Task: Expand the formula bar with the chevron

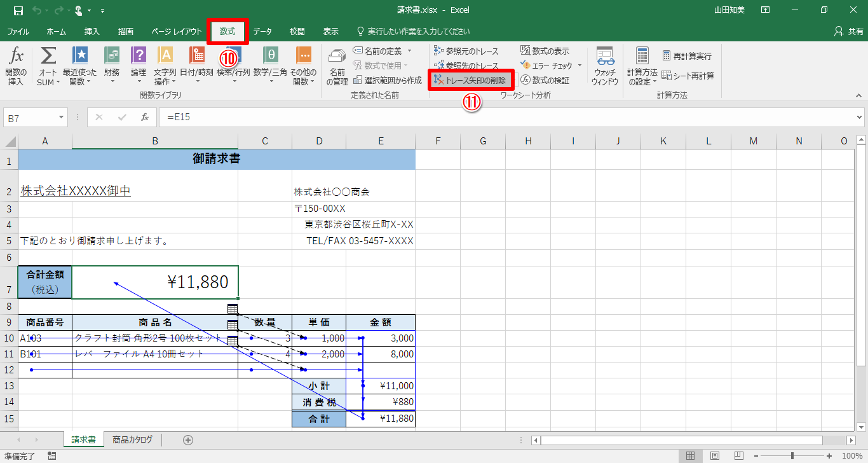Action: pos(860,117)
